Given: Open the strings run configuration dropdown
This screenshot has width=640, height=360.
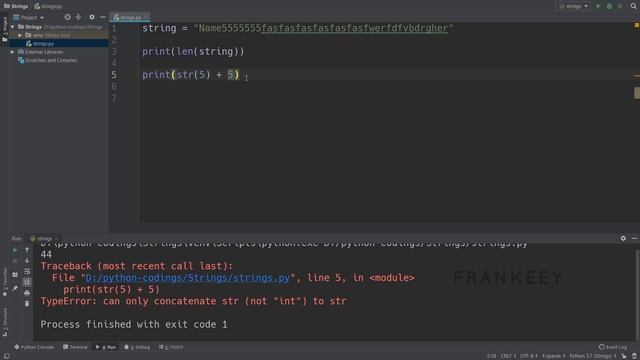Looking at the screenshot, I should coord(573,6).
